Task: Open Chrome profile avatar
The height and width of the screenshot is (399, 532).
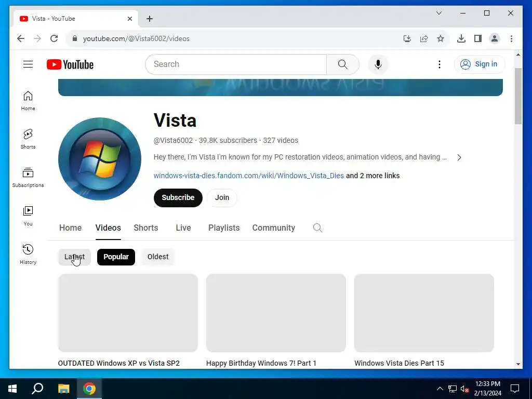Action: pyautogui.click(x=495, y=38)
